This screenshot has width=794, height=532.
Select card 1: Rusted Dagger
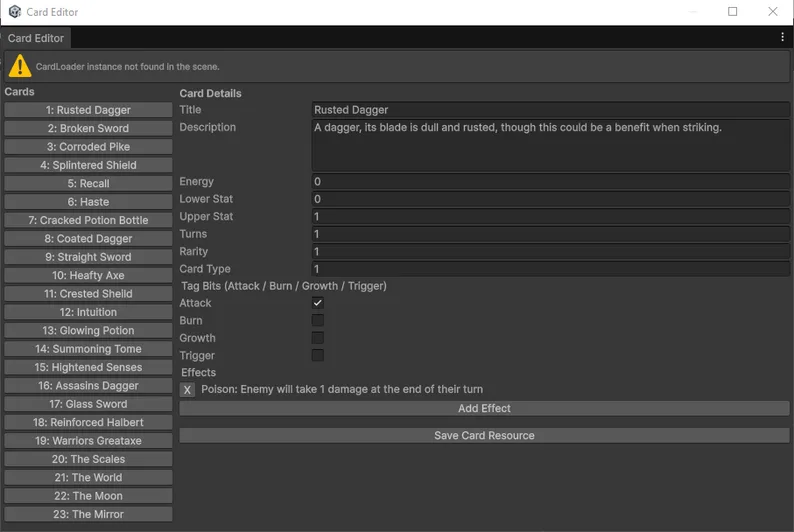88,110
